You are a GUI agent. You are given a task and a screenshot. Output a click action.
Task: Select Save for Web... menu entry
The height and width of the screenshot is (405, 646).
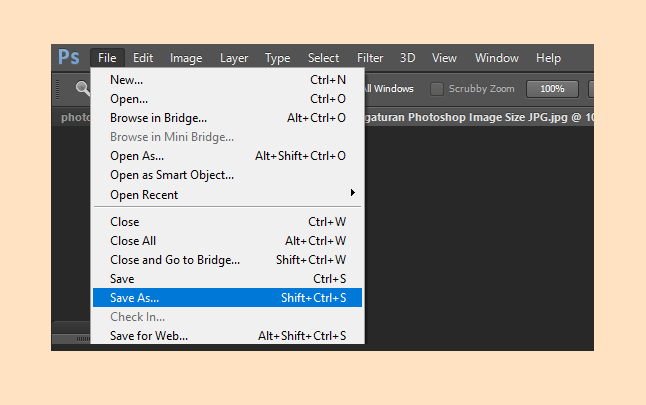pyautogui.click(x=227, y=335)
